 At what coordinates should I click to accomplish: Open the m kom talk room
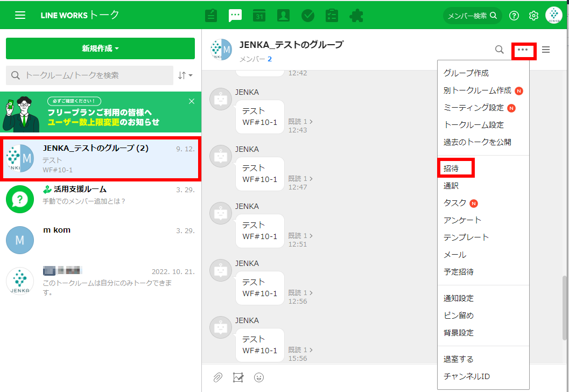[x=101, y=240]
